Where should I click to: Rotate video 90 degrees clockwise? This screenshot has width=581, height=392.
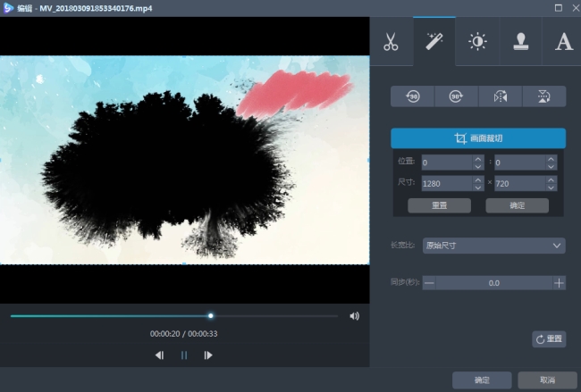point(457,96)
